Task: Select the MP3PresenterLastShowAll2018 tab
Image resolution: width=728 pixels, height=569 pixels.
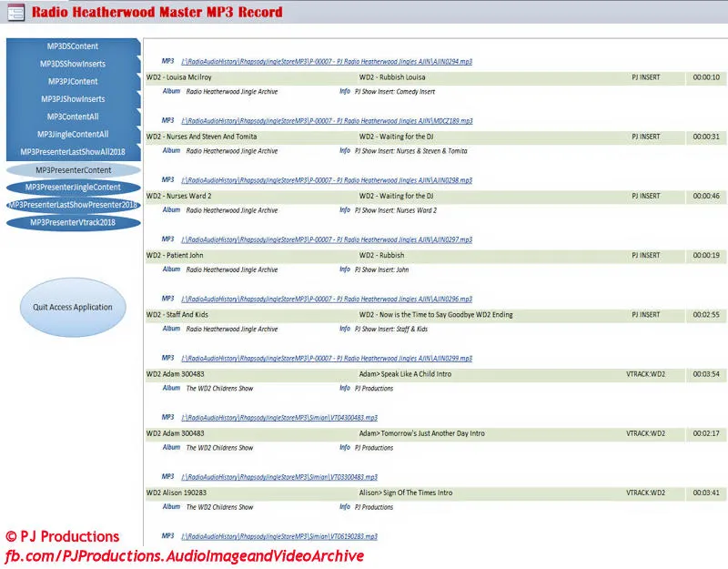Action: [73, 152]
